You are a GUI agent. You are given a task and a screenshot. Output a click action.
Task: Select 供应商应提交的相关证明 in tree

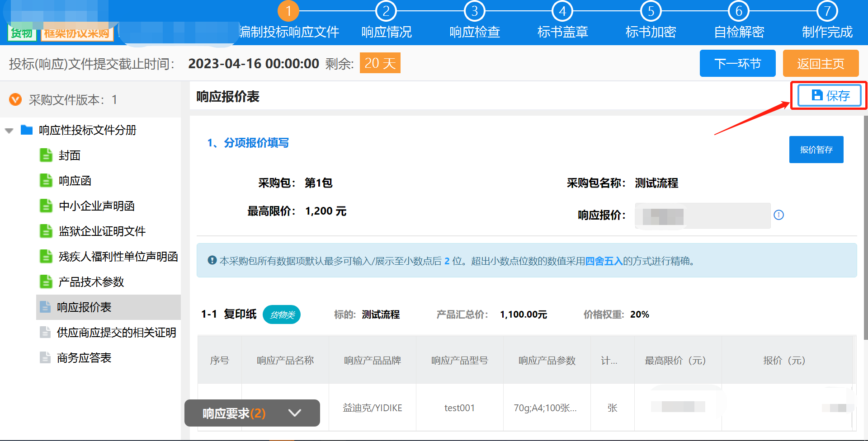(x=117, y=333)
